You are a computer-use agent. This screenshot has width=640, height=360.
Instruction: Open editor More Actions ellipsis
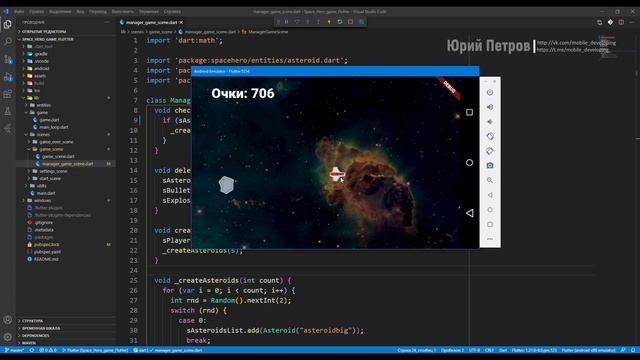[631, 22]
